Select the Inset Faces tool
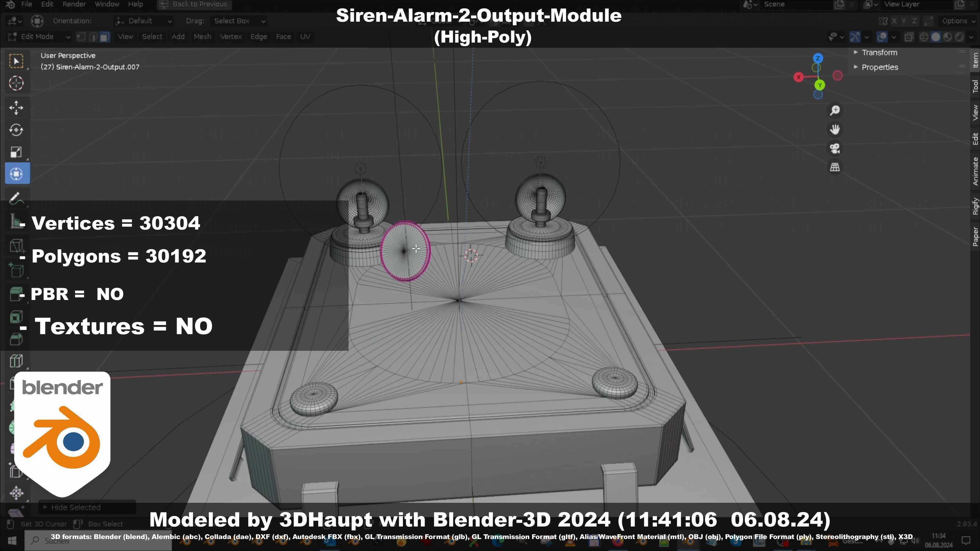The width and height of the screenshot is (980, 551). (x=16, y=317)
